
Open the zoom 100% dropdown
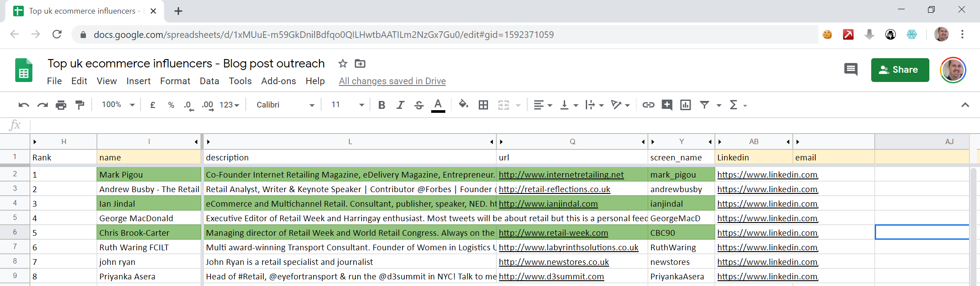tap(118, 105)
